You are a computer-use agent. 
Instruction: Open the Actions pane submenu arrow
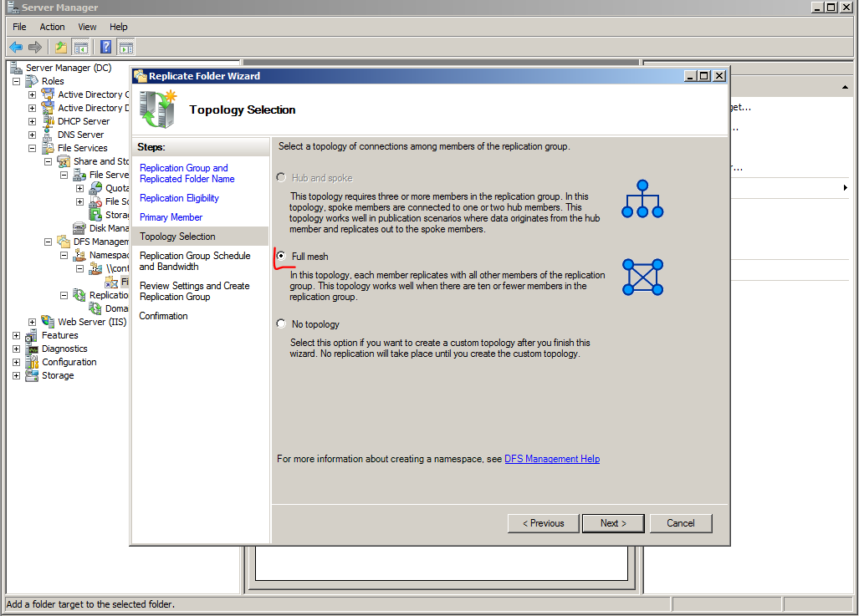[x=846, y=188]
